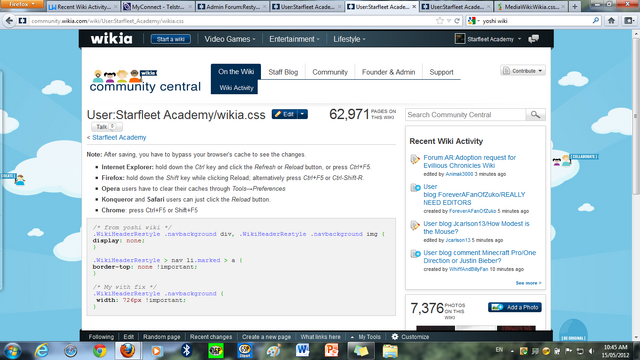
Task: Expand the Video Games menu
Action: tap(230, 39)
